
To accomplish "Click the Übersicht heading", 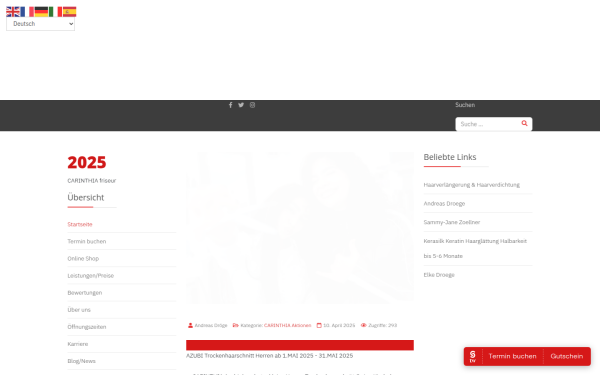I will [86, 197].
